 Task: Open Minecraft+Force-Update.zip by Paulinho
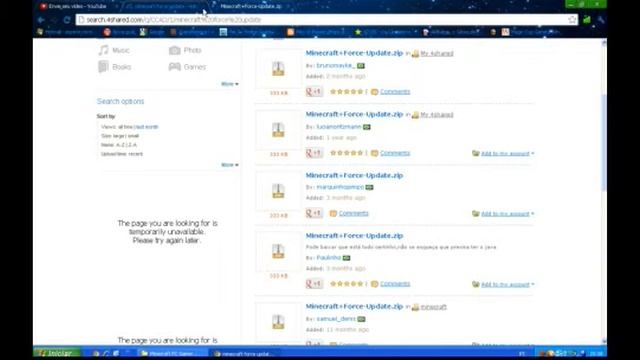tap(354, 236)
